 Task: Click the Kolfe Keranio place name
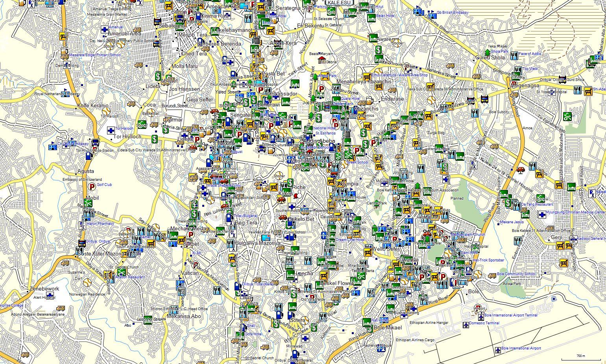click(x=92, y=106)
